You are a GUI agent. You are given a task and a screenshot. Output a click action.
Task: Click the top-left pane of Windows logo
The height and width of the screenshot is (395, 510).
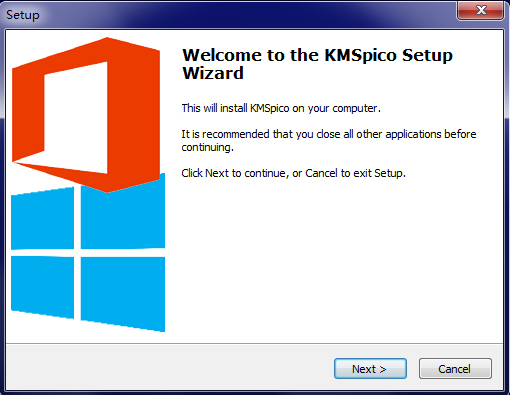coord(42,219)
